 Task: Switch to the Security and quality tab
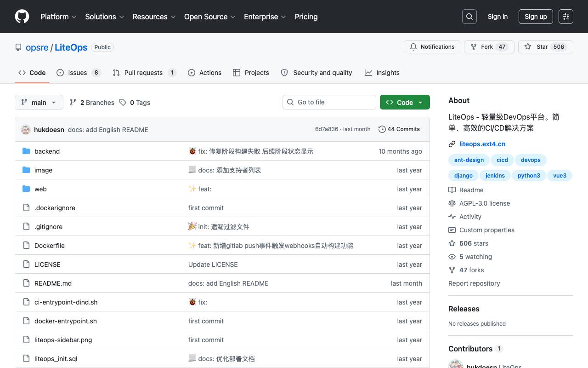coord(317,73)
